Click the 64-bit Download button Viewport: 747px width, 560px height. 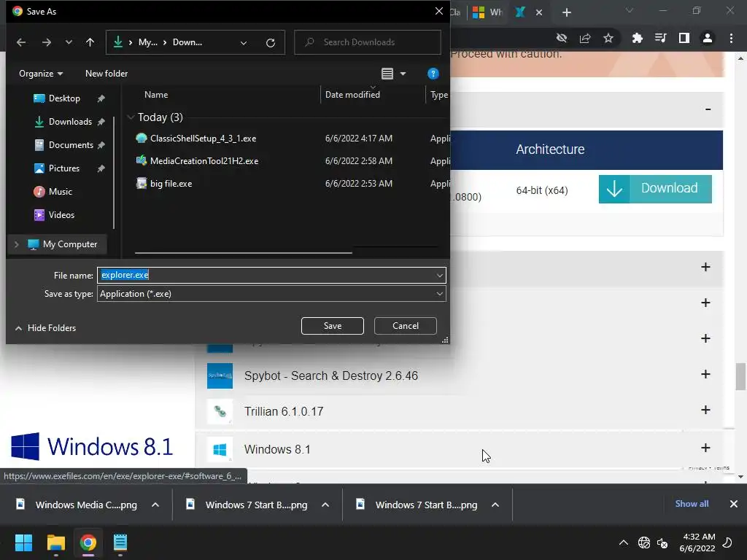[655, 189]
